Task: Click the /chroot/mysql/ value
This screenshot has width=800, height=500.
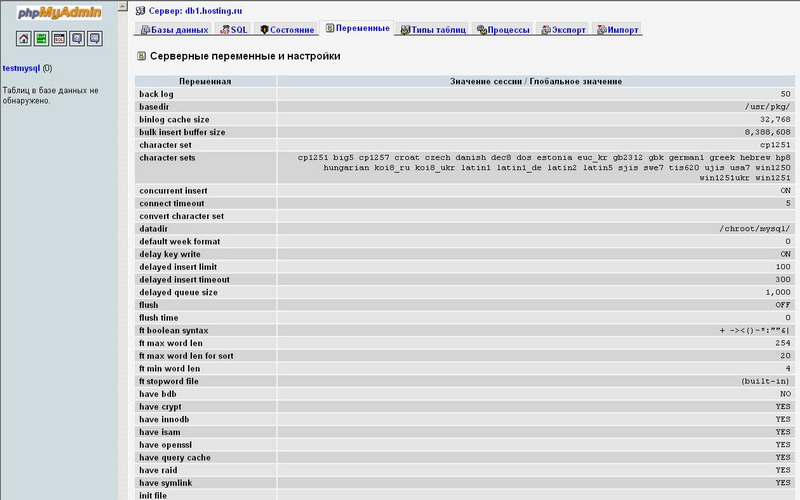Action: 755,229
